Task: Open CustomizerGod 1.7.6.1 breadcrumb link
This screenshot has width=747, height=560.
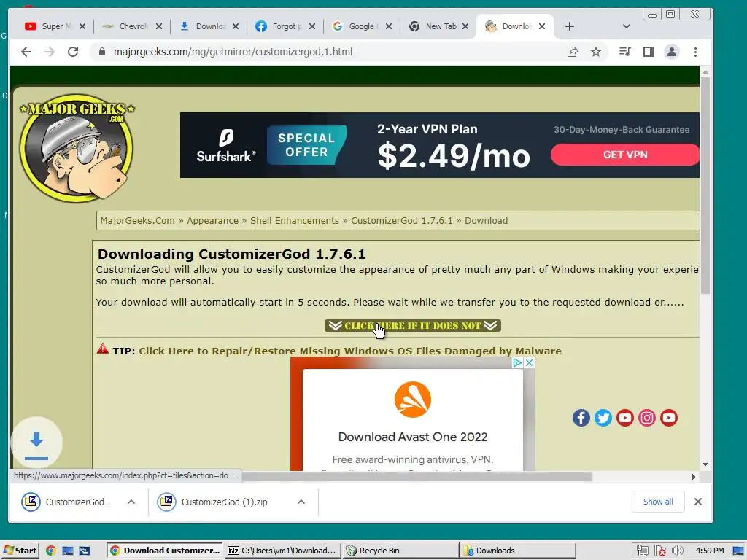Action: [x=402, y=220]
